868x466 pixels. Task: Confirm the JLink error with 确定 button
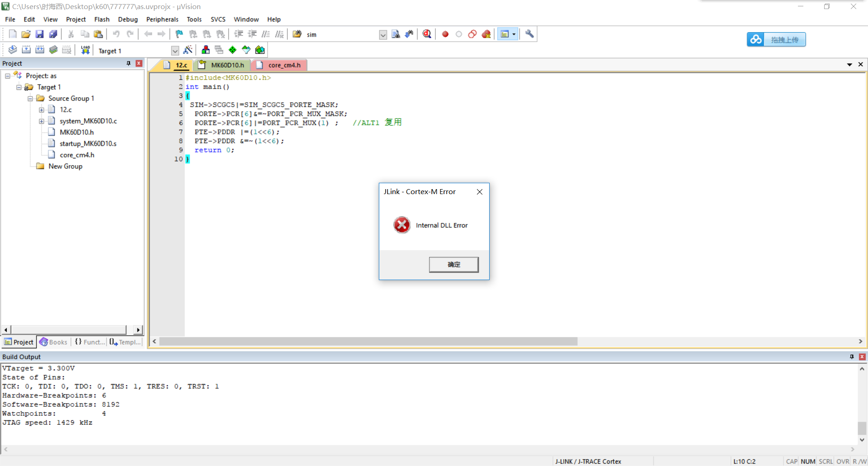453,265
